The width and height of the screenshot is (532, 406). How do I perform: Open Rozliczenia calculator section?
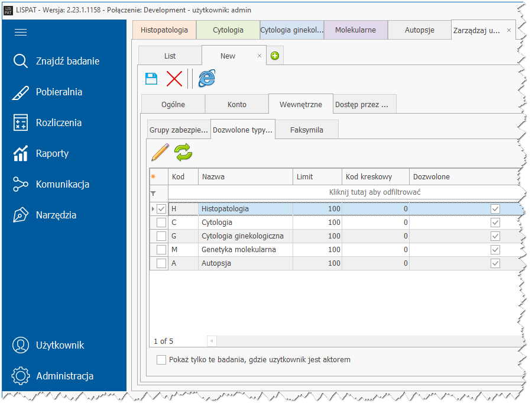tap(58, 123)
